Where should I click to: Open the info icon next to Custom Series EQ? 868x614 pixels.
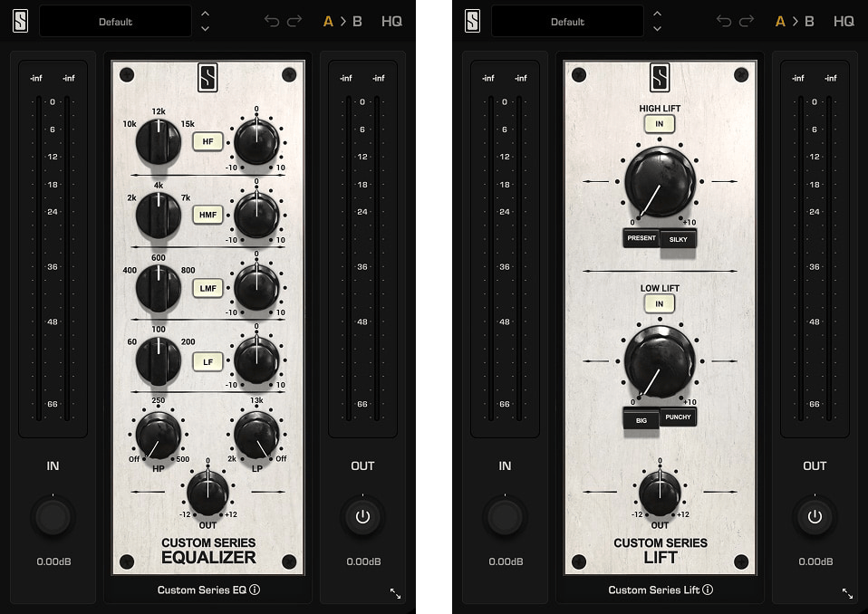coord(256,590)
